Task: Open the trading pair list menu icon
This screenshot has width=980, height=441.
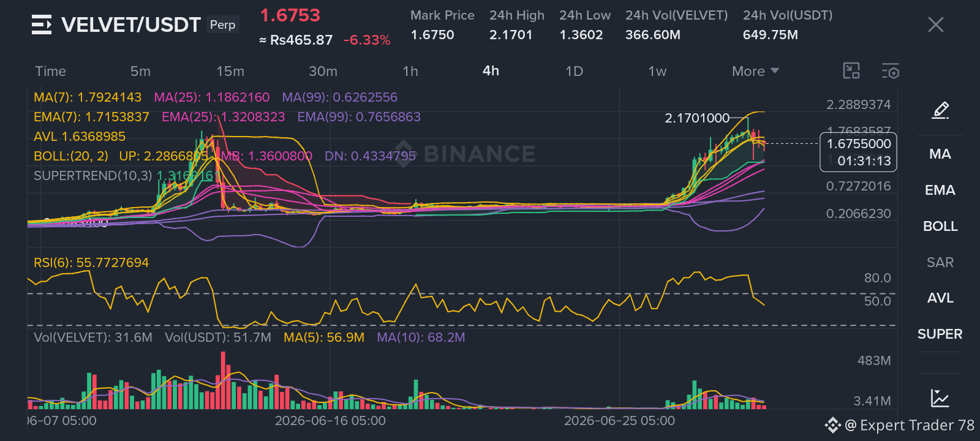Action: [42, 24]
